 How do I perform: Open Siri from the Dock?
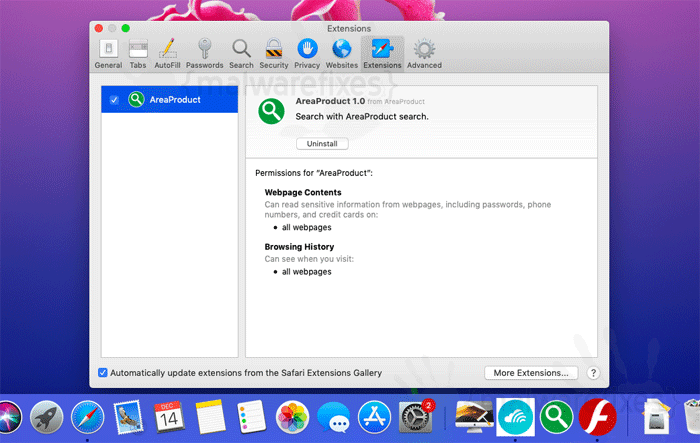(x=8, y=418)
